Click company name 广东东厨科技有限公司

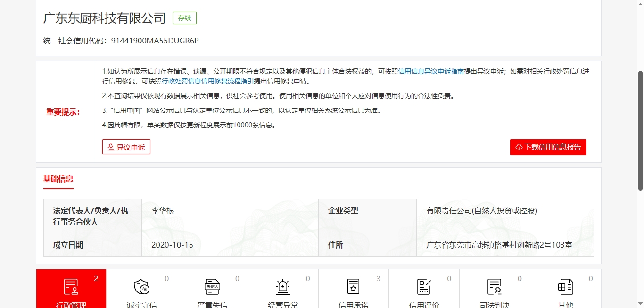[105, 18]
